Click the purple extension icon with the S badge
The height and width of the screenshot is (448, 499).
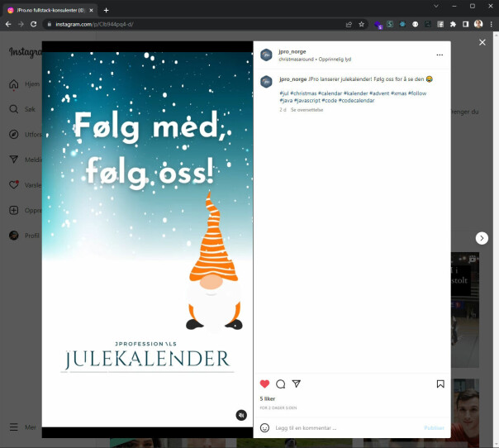pos(378,25)
